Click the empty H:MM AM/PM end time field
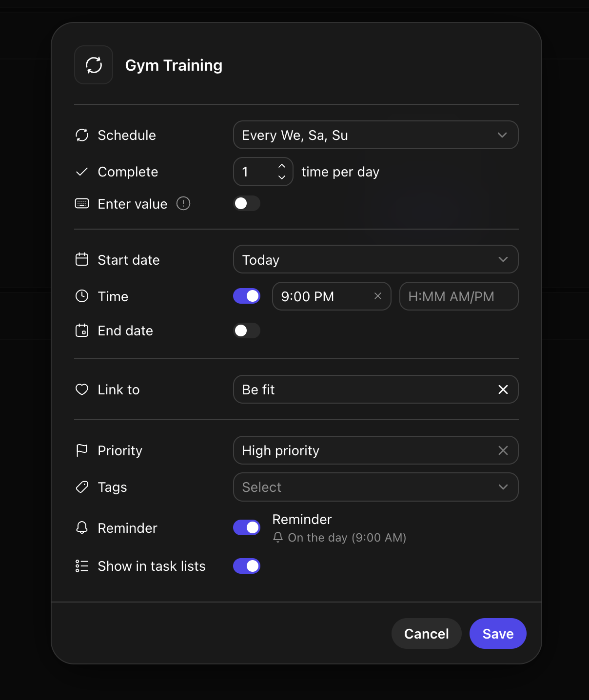The image size is (589, 700). pos(459,296)
